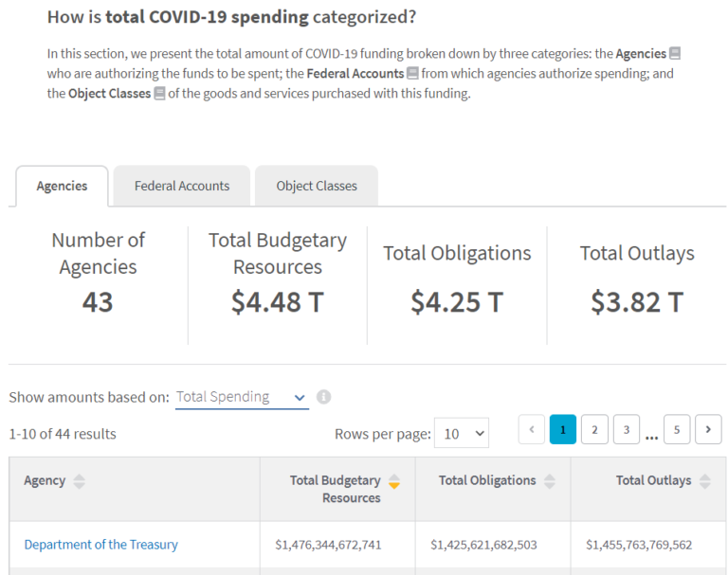
Task: Select the Agencies tab
Action: point(62,186)
